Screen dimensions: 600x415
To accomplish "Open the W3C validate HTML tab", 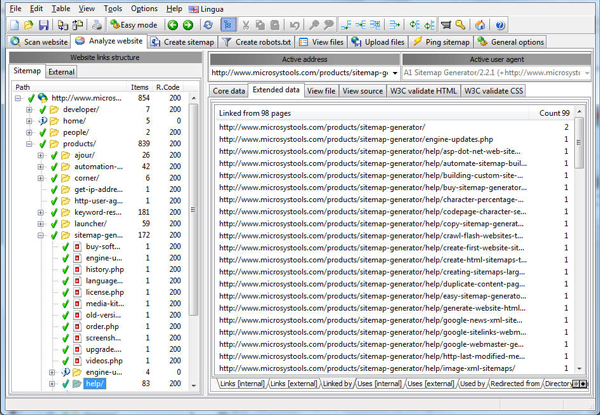I will (x=423, y=91).
